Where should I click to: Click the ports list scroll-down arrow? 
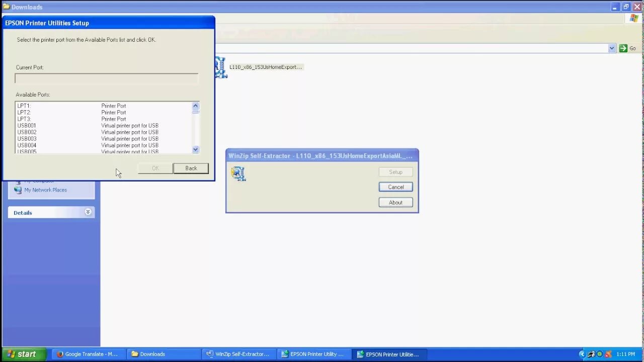pos(195,149)
